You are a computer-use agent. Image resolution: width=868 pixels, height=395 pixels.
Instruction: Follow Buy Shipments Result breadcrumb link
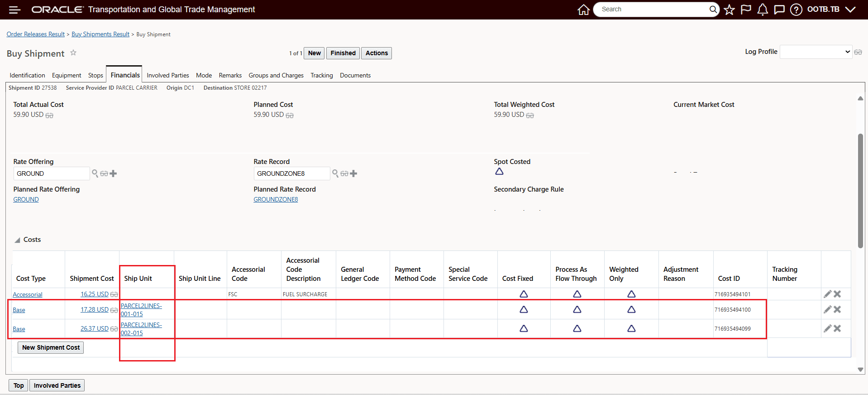[100, 34]
